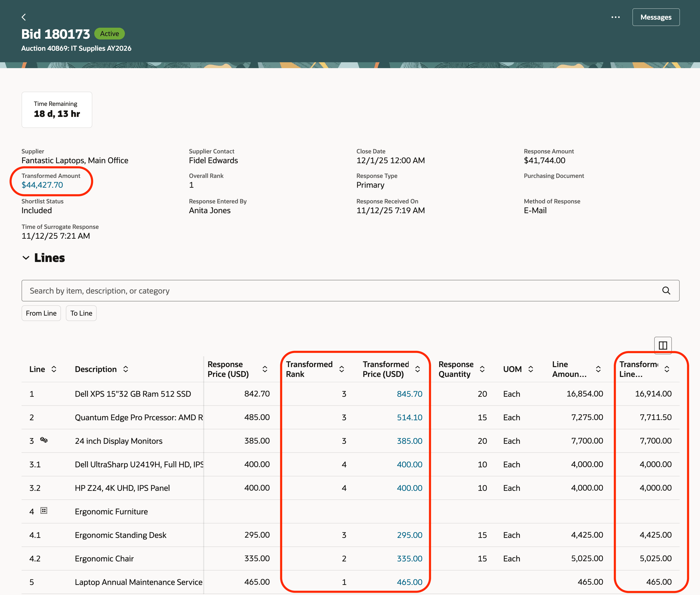The height and width of the screenshot is (595, 700).
Task: Click the search magnifier icon
Action: (666, 291)
